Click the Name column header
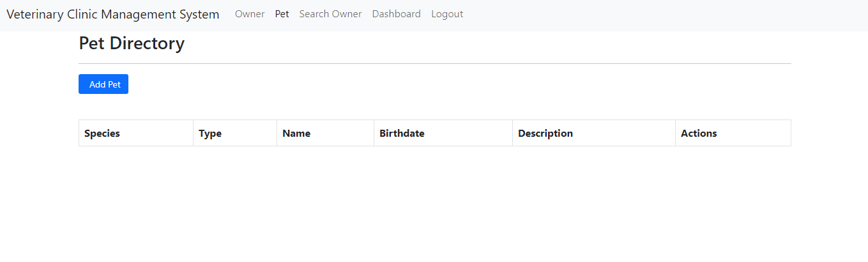The width and height of the screenshot is (868, 262). tap(326, 133)
